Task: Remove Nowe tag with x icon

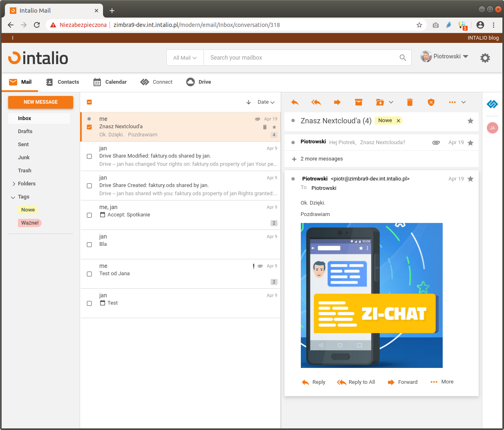Action: tap(398, 120)
